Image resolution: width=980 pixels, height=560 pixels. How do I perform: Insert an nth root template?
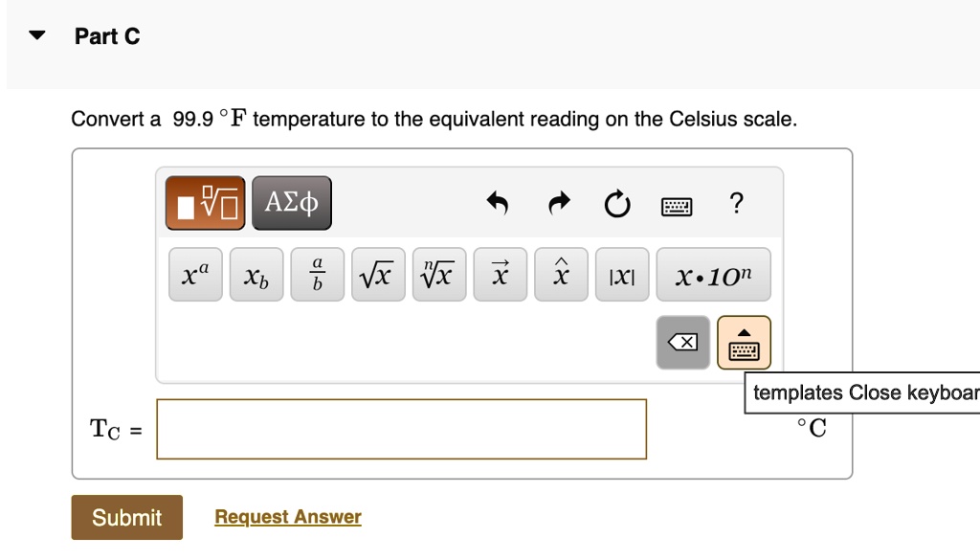(x=438, y=274)
